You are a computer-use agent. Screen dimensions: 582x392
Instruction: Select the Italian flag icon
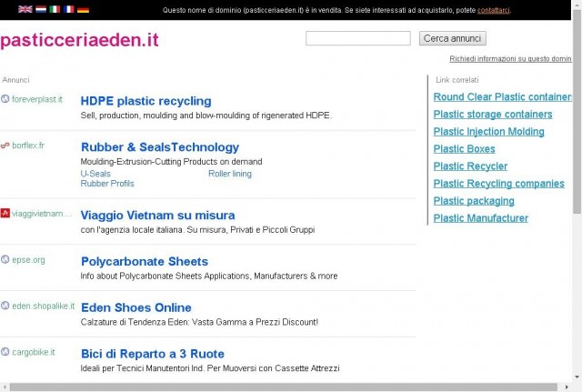click(x=55, y=9)
